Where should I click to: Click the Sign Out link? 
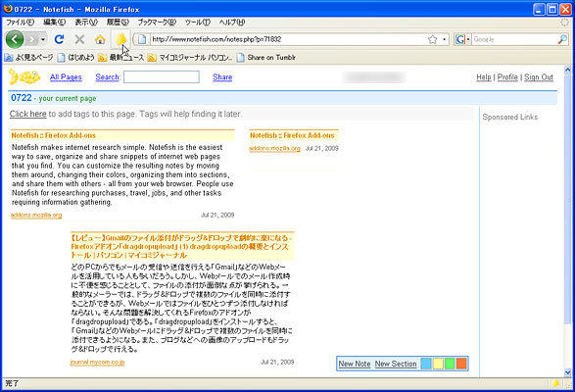(x=539, y=77)
